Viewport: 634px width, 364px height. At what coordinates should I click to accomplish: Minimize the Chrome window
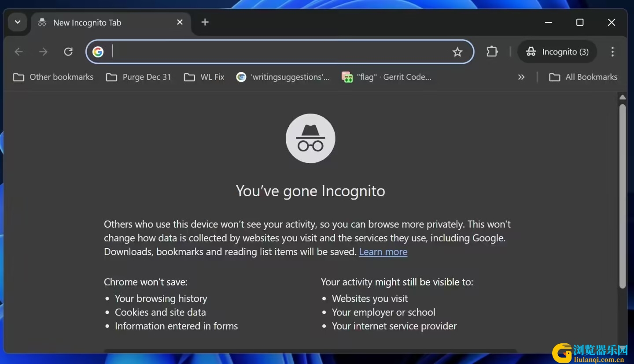(549, 22)
